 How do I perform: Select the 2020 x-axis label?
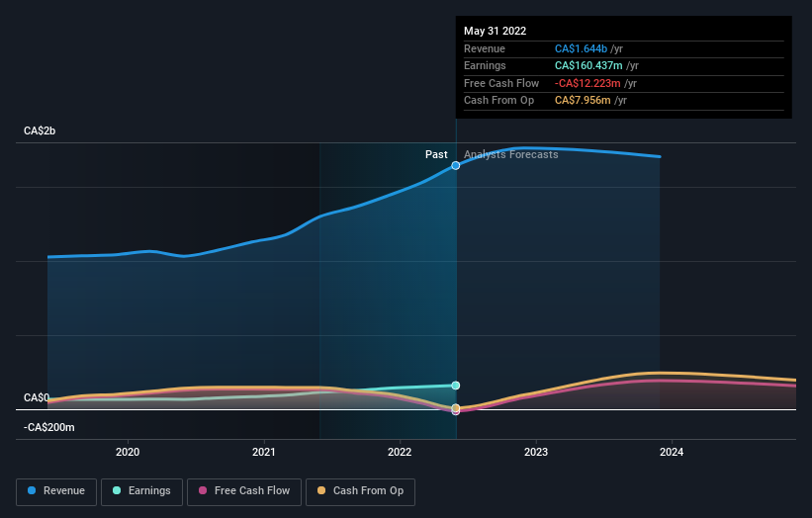pos(128,453)
